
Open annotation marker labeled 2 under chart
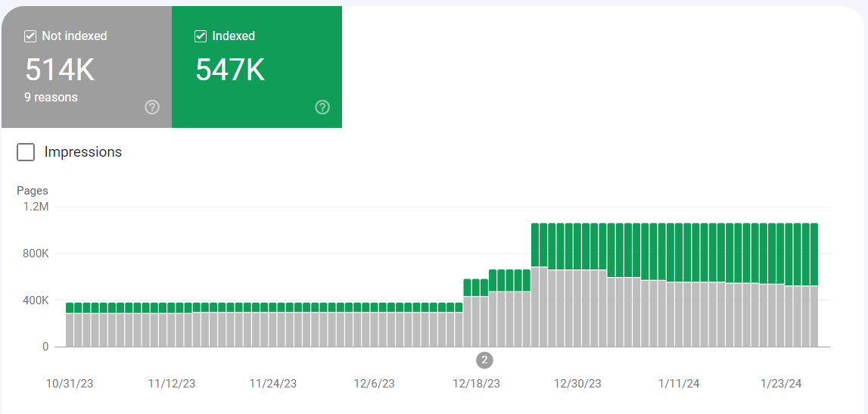click(484, 360)
